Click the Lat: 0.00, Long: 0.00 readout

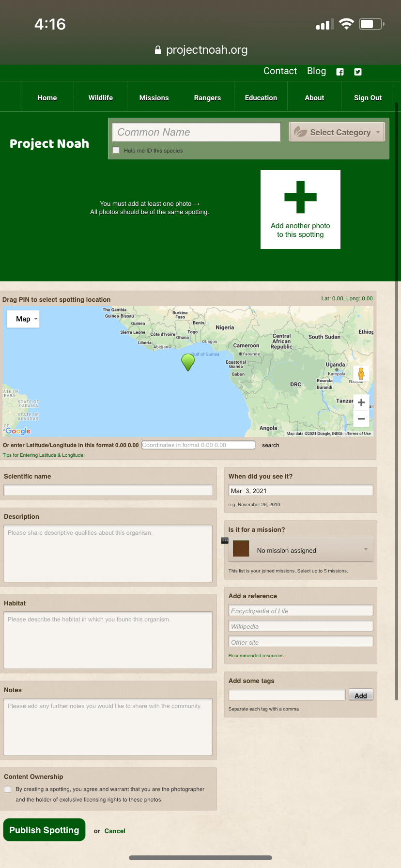(347, 298)
